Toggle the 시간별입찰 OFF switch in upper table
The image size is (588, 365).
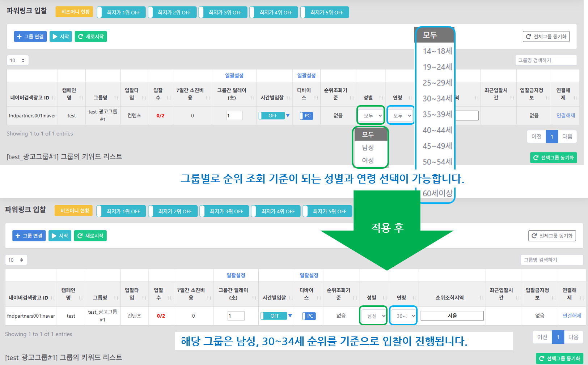point(272,116)
